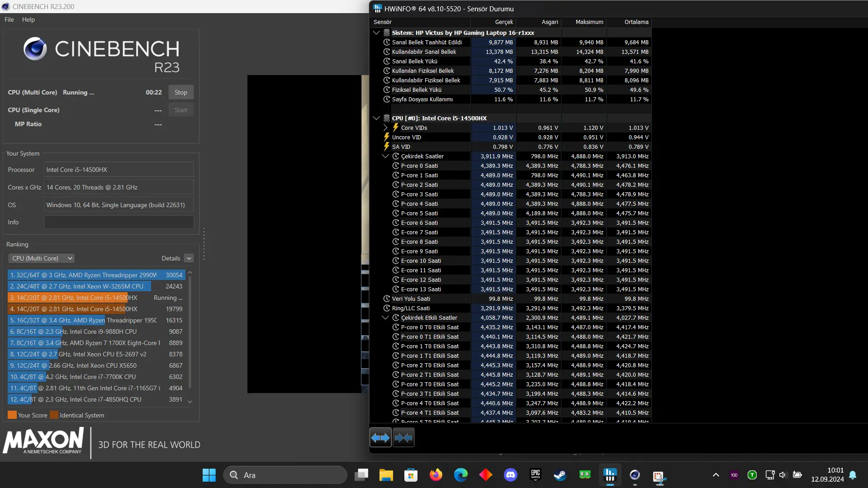Collapse the Çekirdek Etkili Saatler tree
This screenshot has height=488, width=868.
point(385,317)
